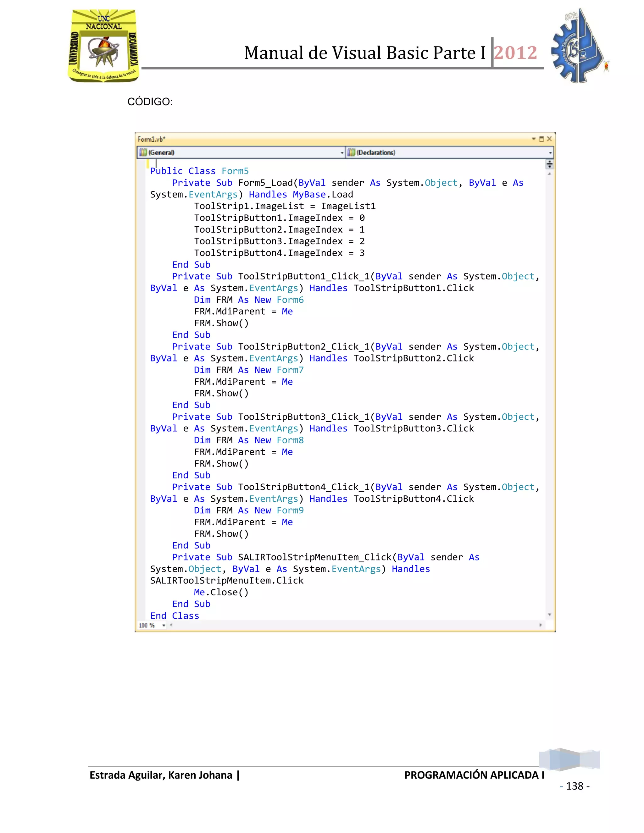This screenshot has width=644, height=833.
Task: Click the page number '- 138 -'
Action: click(x=575, y=786)
